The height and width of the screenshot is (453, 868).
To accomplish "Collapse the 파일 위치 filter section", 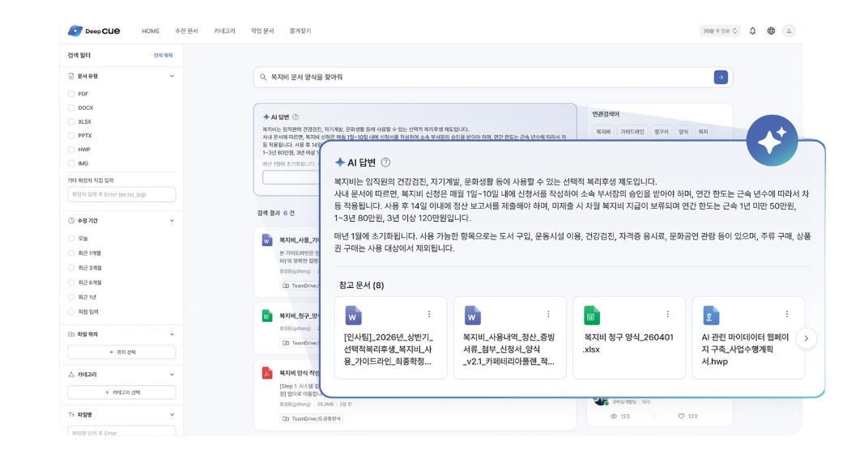I will pyautogui.click(x=172, y=335).
